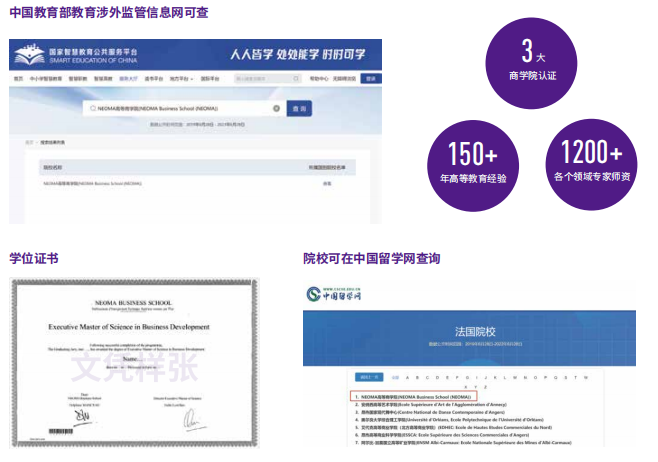The height and width of the screenshot is (462, 658).
Task: Click the 法国 cell in the results table
Action: point(327,183)
